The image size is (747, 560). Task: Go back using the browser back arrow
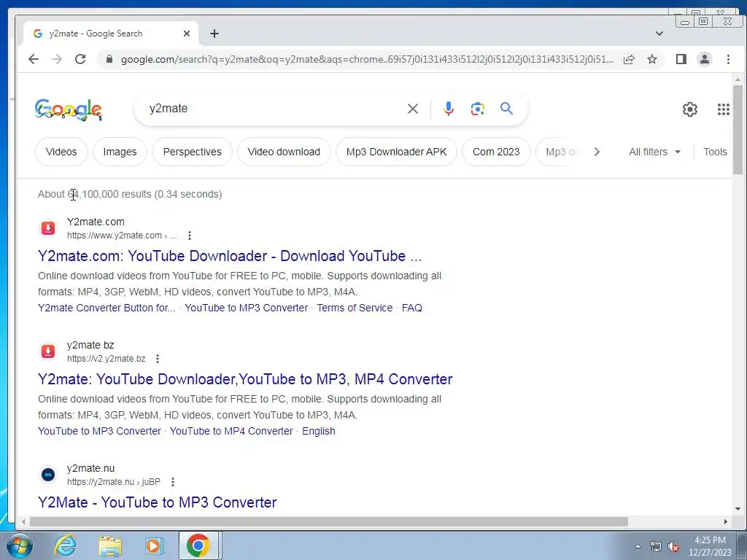pyautogui.click(x=34, y=59)
